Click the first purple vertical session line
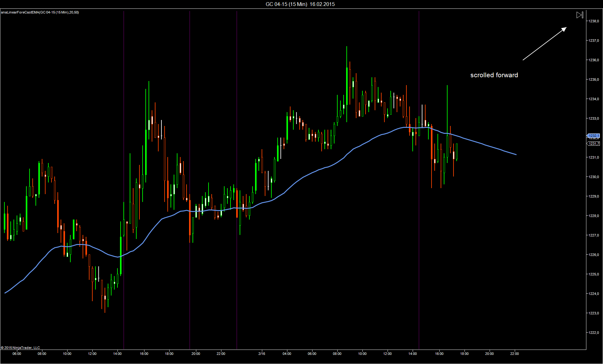The width and height of the screenshot is (603, 364). (124, 180)
